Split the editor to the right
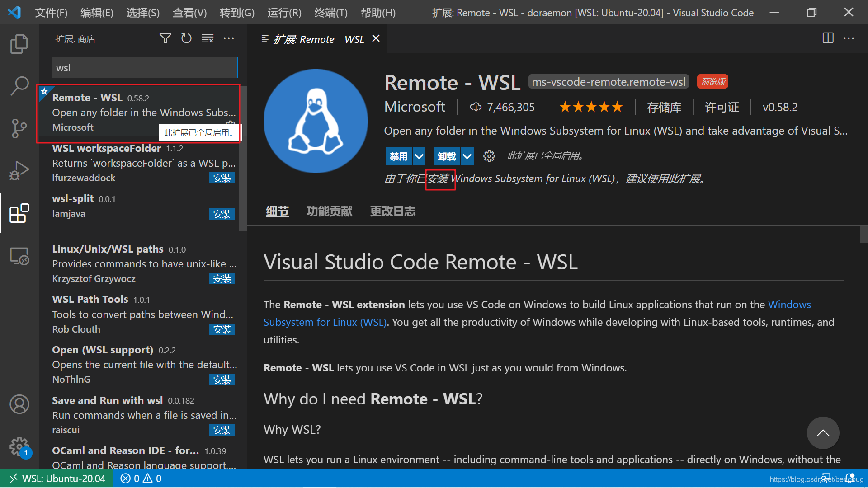Viewport: 868px width, 488px height. (828, 38)
